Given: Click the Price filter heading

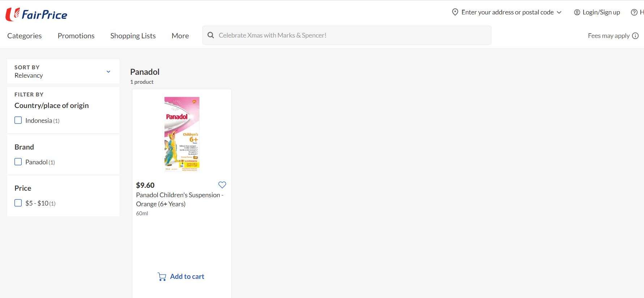Looking at the screenshot, I should pos(23,188).
